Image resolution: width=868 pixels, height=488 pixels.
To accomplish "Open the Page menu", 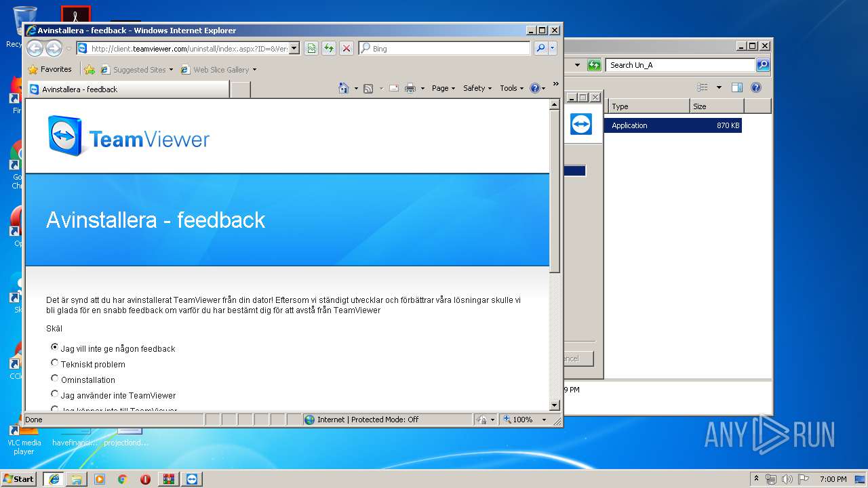I will click(x=443, y=88).
